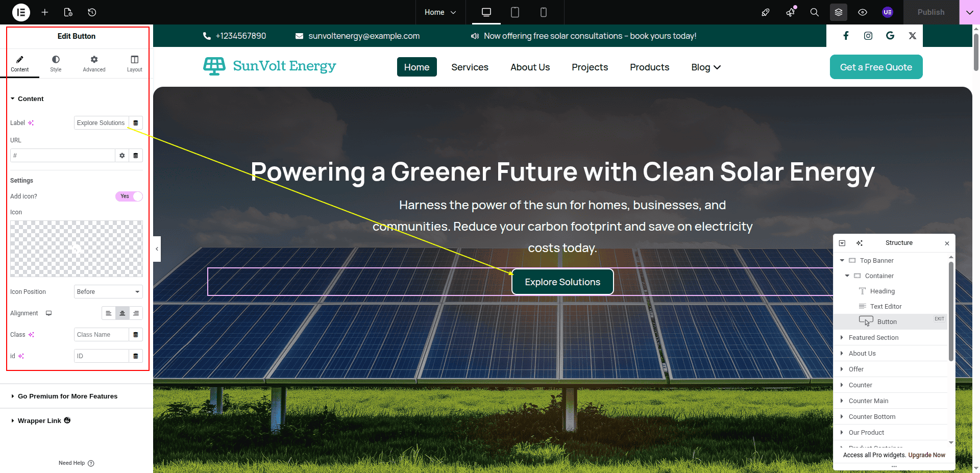980x473 pixels.
Task: Switch to the Style tab
Action: pos(56,64)
